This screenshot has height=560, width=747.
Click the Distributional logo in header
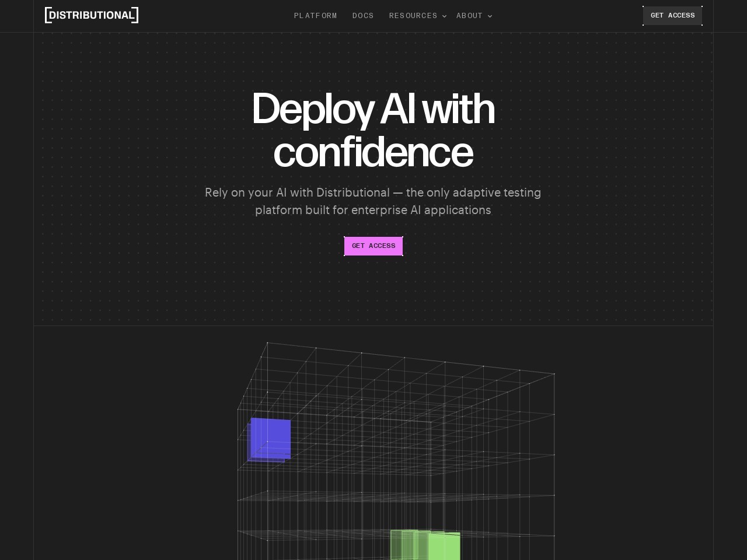92,15
